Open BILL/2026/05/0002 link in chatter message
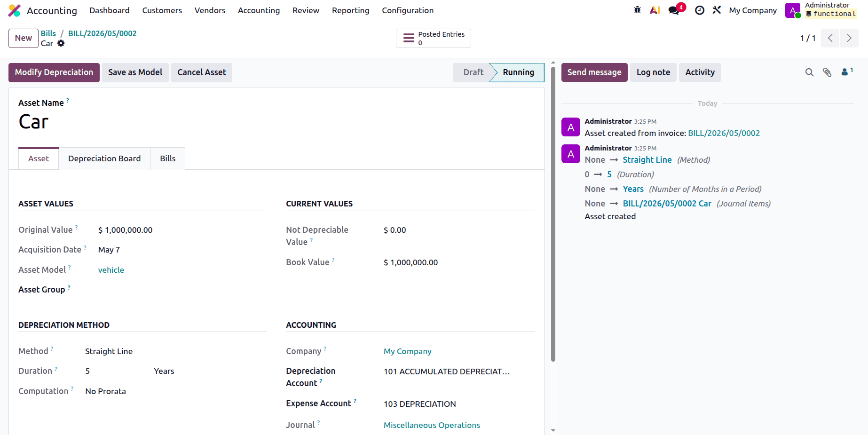This screenshot has width=868, height=435. (x=724, y=133)
